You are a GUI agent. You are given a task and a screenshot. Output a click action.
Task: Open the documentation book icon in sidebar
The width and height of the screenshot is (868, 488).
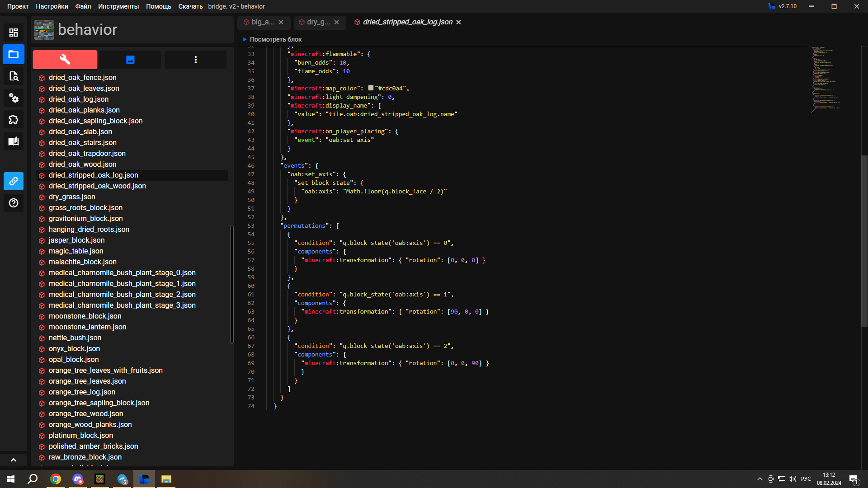coord(14,141)
